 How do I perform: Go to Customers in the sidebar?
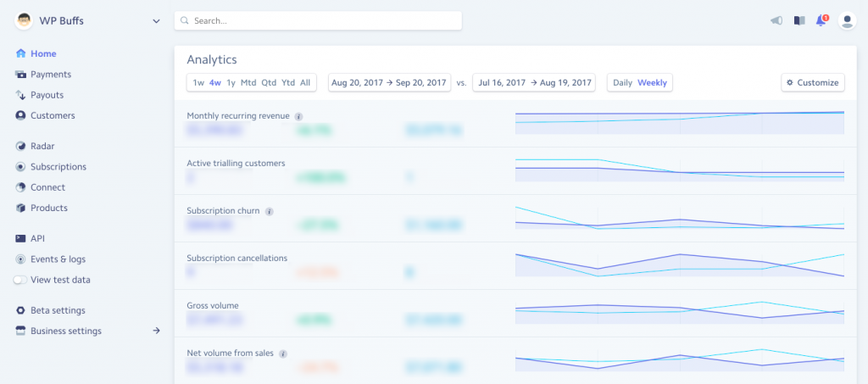pyautogui.click(x=53, y=115)
